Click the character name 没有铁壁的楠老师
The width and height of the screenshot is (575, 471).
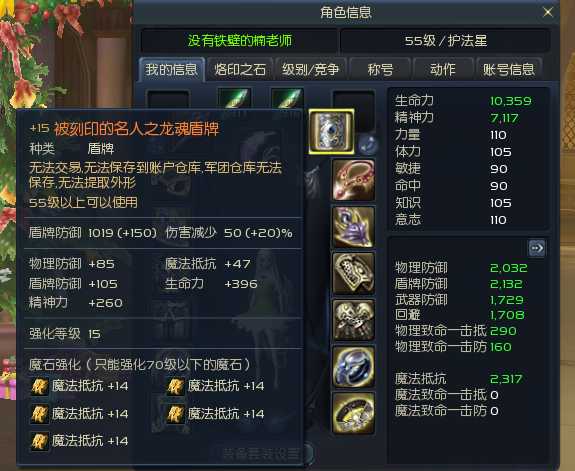pos(240,40)
